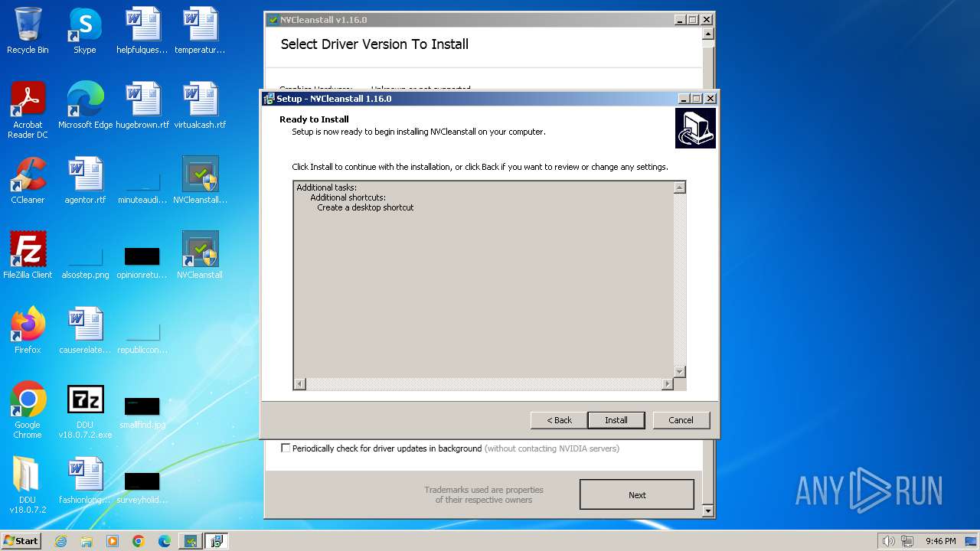The width and height of the screenshot is (980, 551).
Task: Go back with the < Back button
Action: pyautogui.click(x=559, y=420)
